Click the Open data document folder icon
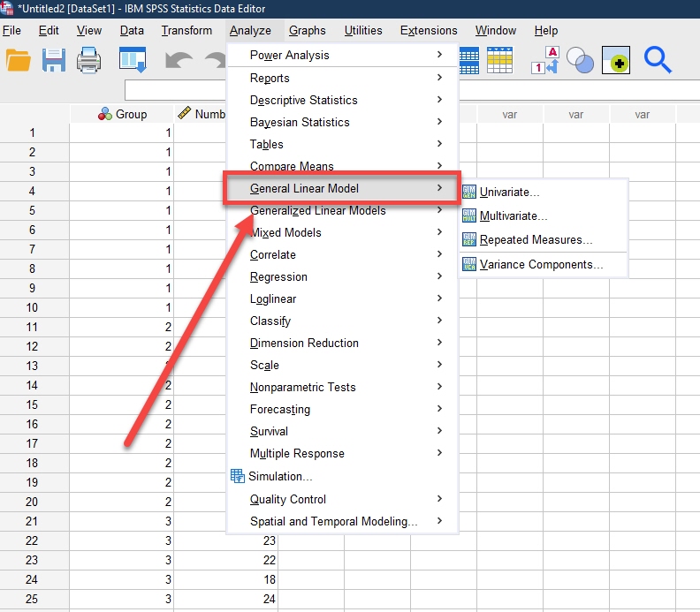The image size is (700, 612). pos(19,60)
